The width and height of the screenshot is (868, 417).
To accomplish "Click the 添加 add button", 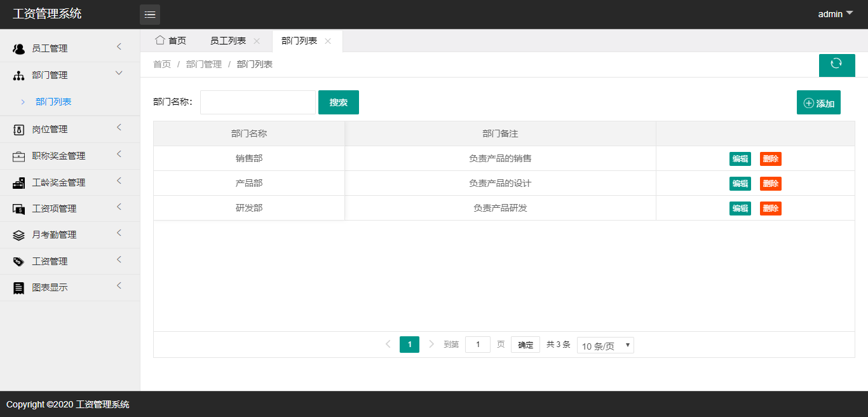I will point(818,102).
